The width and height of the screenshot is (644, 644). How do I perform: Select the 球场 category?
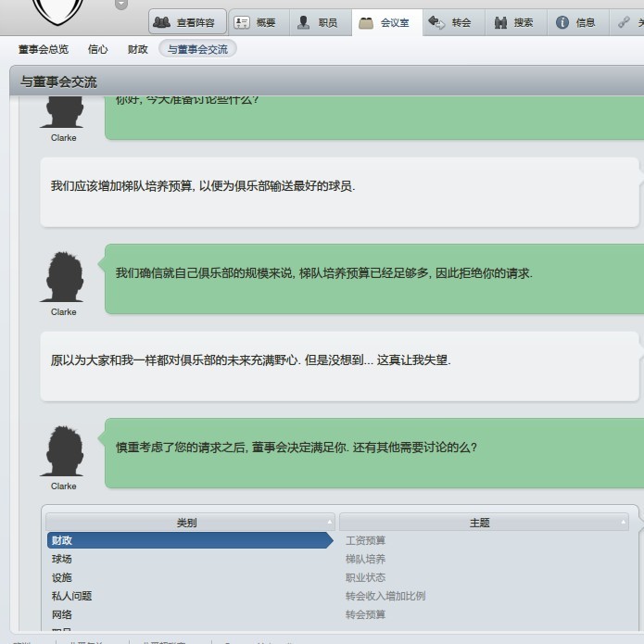coord(61,559)
